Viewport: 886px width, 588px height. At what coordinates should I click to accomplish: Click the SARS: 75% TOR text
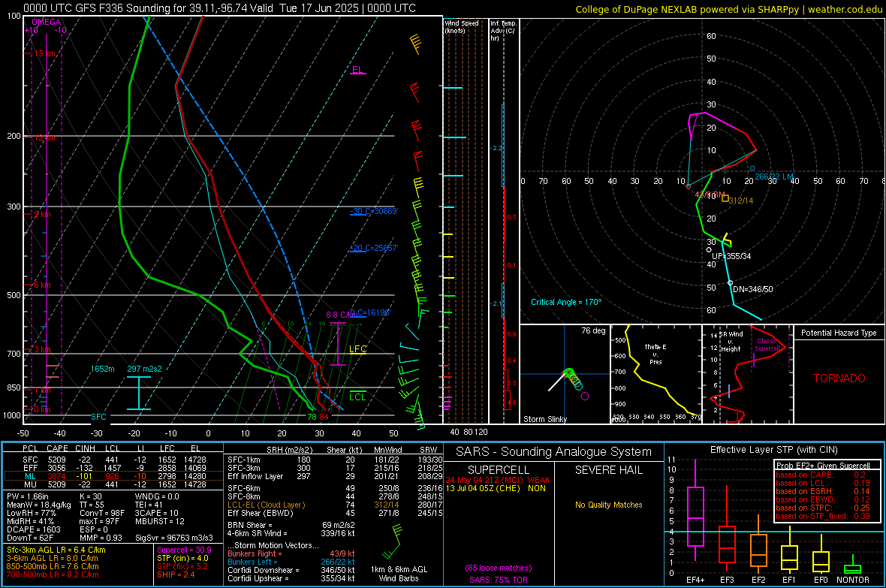[499, 580]
